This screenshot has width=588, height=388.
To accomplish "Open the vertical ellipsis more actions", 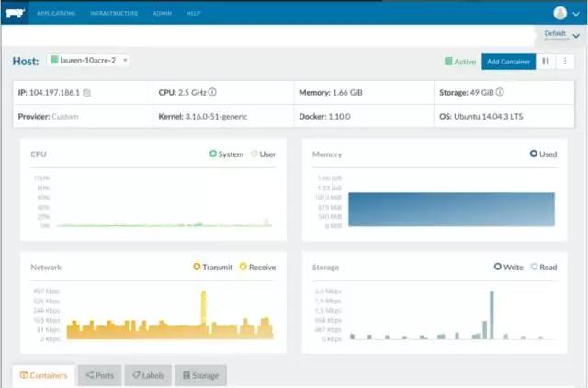I will tap(565, 62).
